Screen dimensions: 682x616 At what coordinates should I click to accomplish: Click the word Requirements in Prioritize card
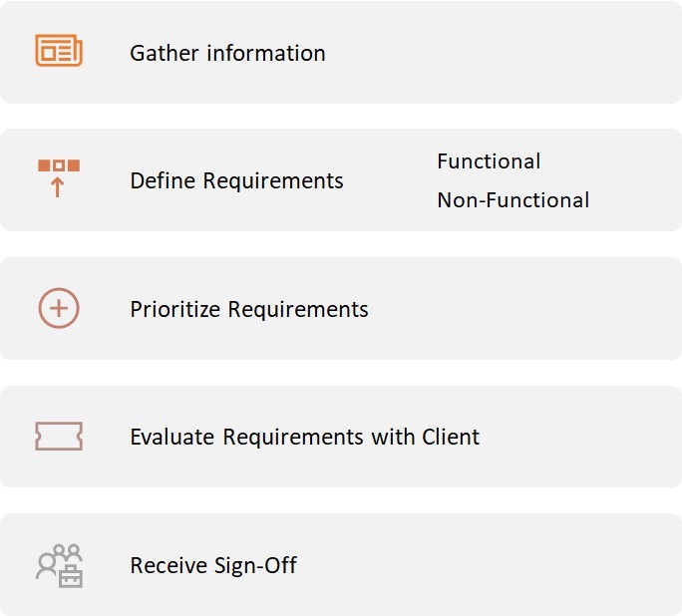pos(298,310)
